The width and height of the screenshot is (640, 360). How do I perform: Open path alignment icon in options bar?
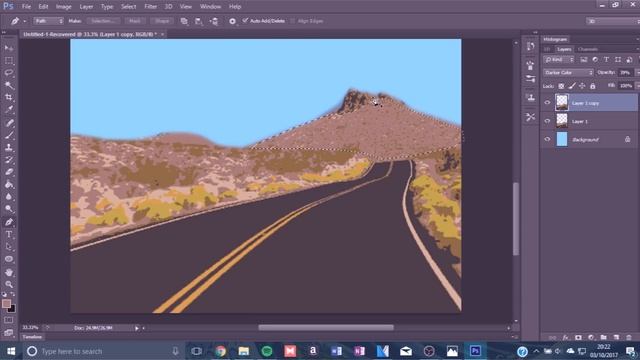pyautogui.click(x=199, y=21)
